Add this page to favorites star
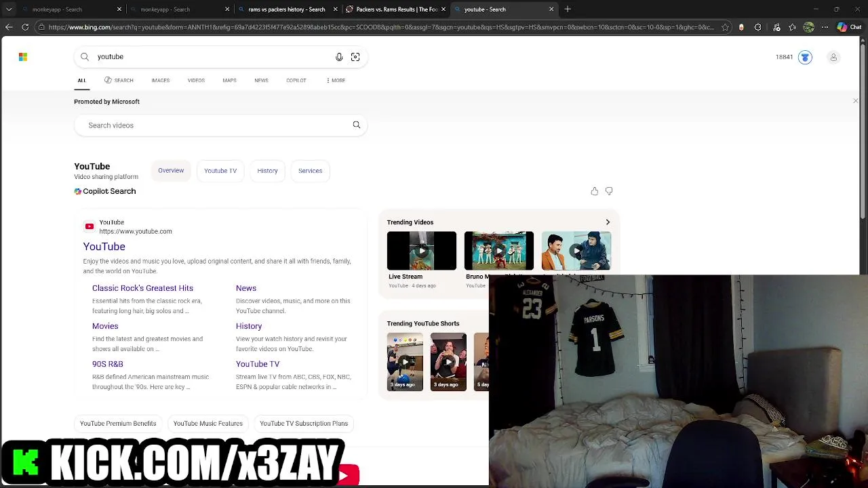 point(725,27)
